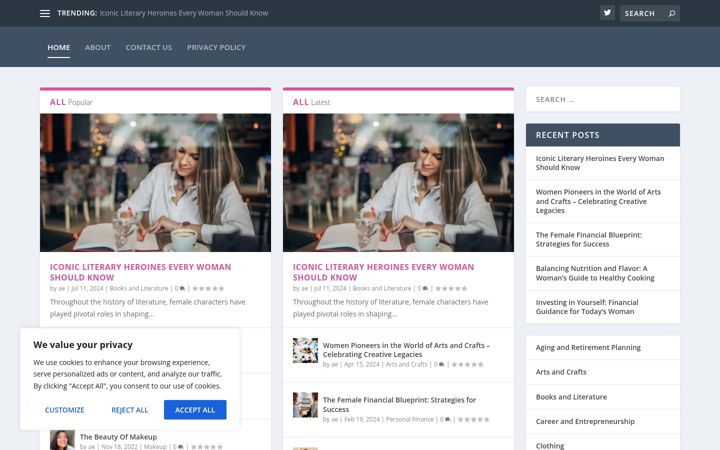Click Personal Finance category link

pyautogui.click(x=410, y=420)
